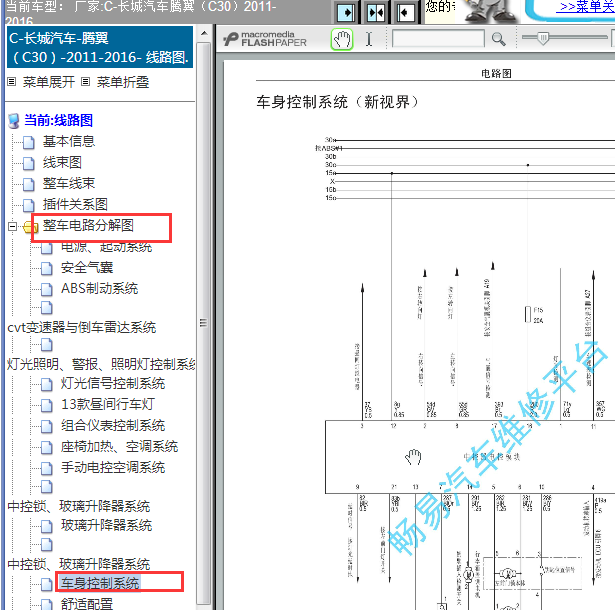
Task: Select 车身控制系统 tree item
Action: (100, 583)
